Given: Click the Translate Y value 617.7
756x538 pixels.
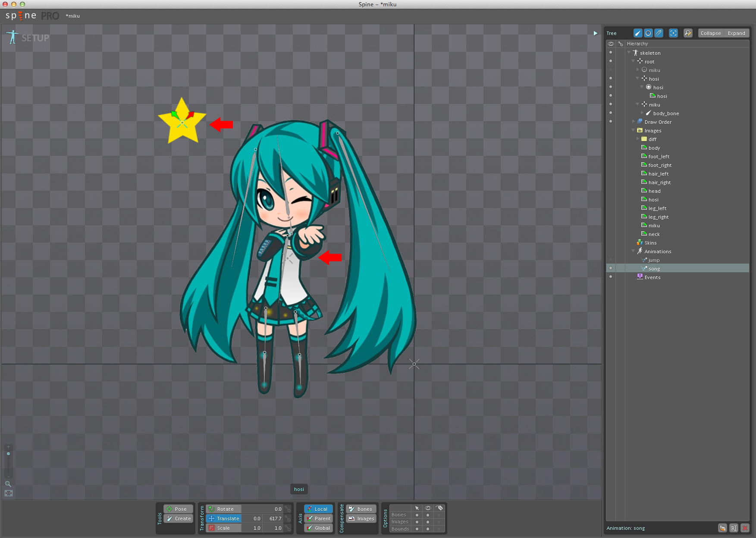Looking at the screenshot, I should click(x=273, y=519).
